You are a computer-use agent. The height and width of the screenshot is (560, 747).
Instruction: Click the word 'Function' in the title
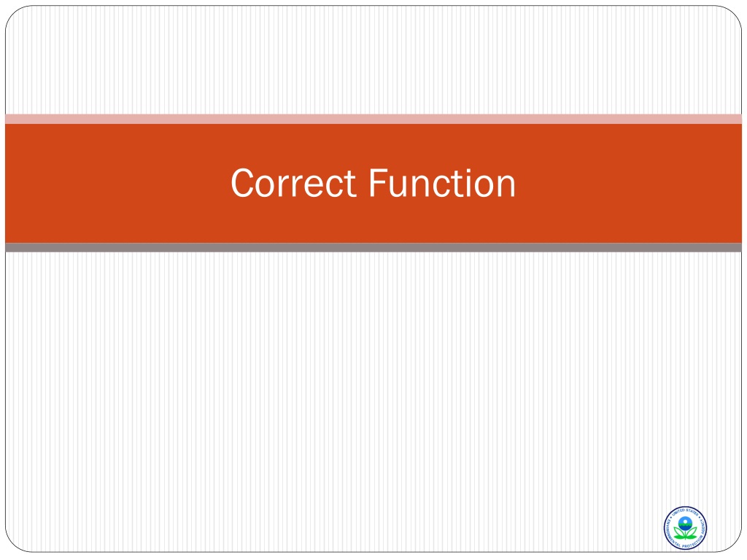click(442, 183)
